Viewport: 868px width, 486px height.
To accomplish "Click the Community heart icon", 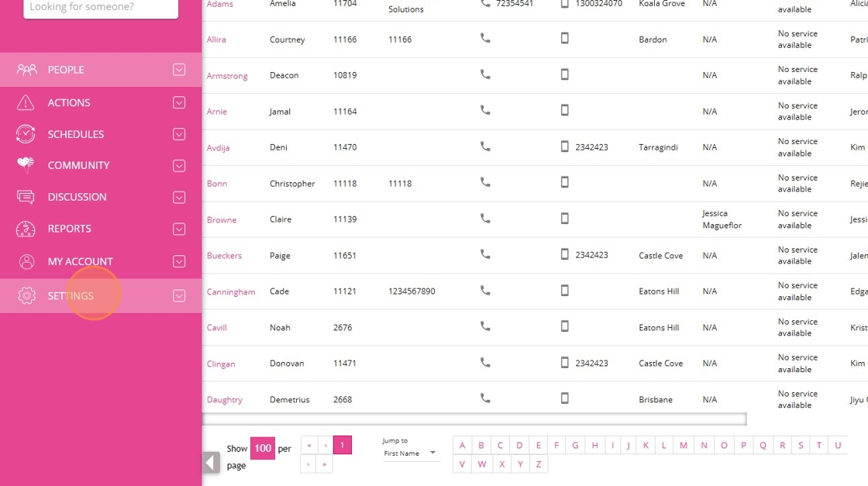I will click(x=26, y=165).
